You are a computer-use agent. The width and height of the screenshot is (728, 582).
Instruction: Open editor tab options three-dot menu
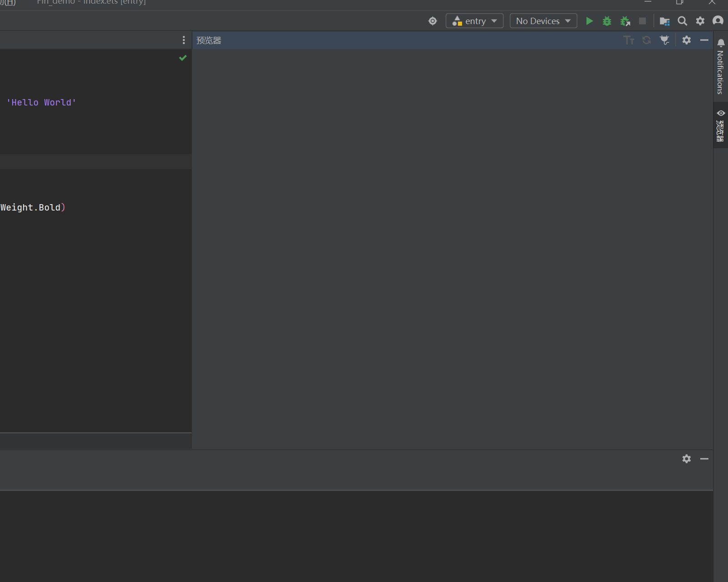coord(184,40)
